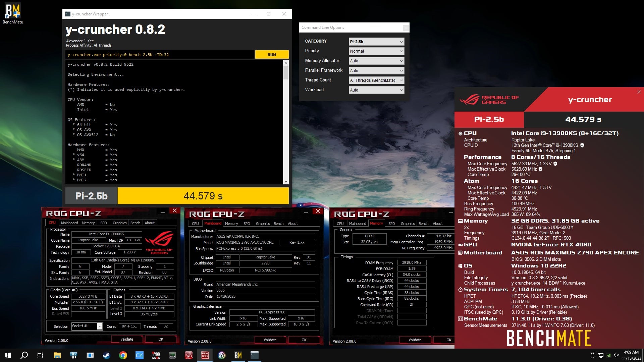
Task: Launch Steam from the taskbar
Action: click(x=106, y=355)
